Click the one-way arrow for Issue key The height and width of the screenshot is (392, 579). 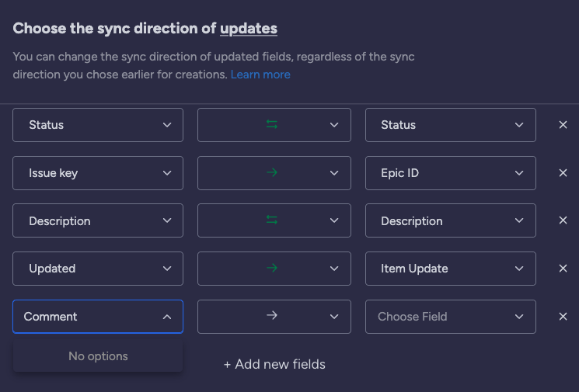pos(272,172)
